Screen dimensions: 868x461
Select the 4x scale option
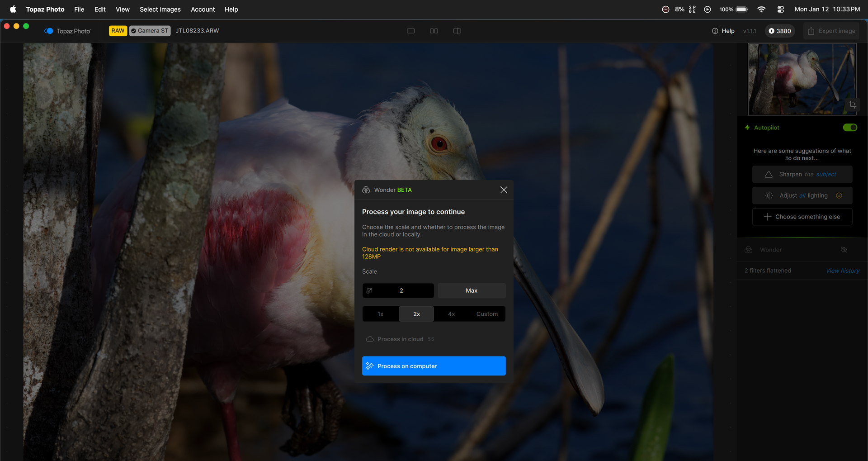pos(451,314)
